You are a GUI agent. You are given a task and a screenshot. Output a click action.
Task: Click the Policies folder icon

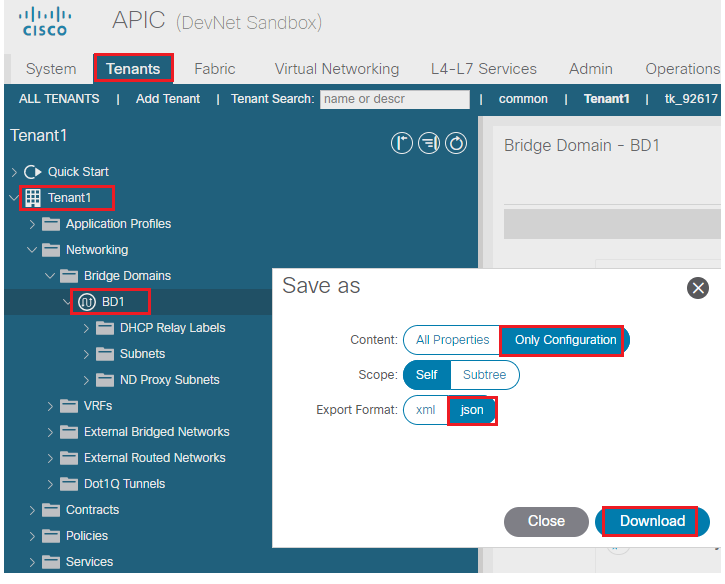(51, 536)
